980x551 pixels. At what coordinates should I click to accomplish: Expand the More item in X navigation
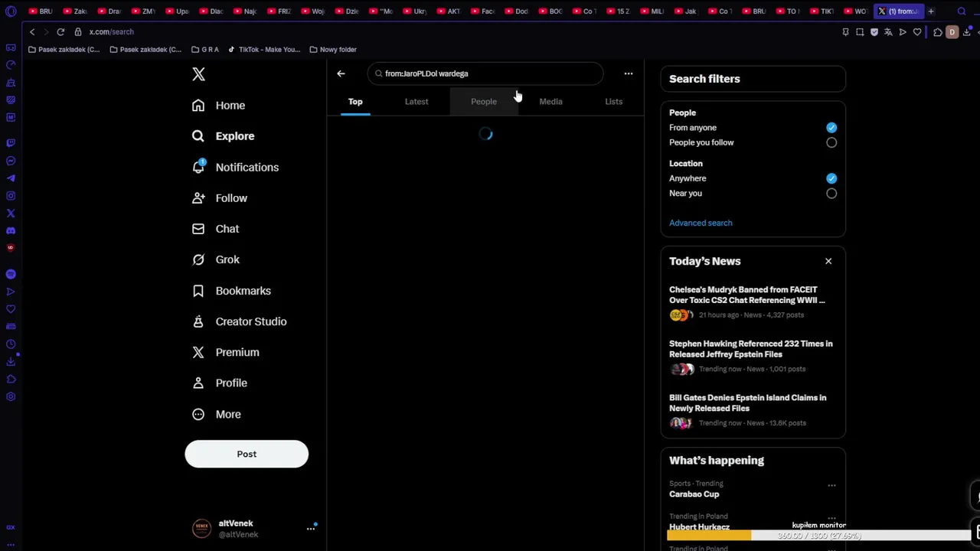point(217,414)
